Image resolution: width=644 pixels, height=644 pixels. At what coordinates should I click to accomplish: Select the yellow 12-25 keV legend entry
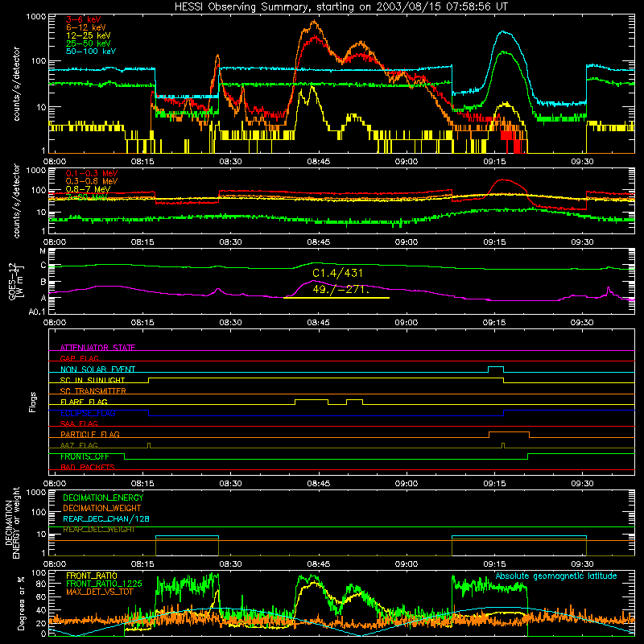pyautogui.click(x=89, y=35)
